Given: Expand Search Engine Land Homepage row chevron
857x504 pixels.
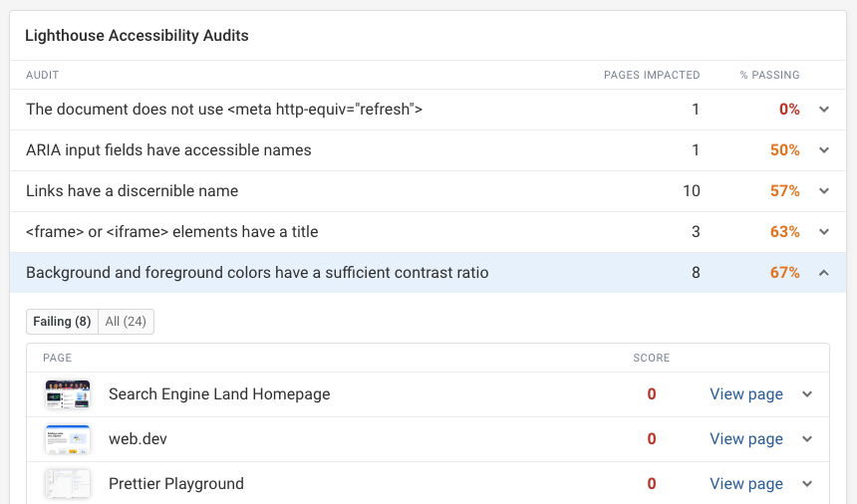Looking at the screenshot, I should coord(807,394).
